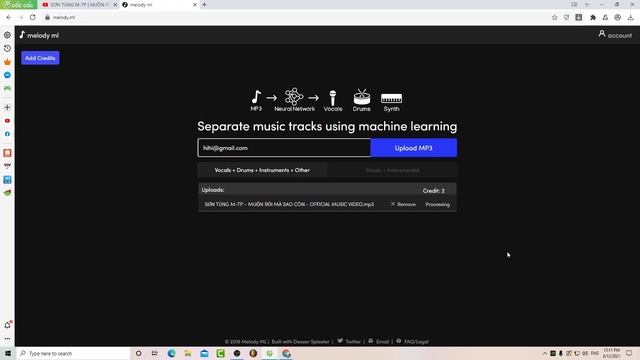Open browser downloads icon
Viewport: 640px width, 360px height.
pyautogui.click(x=631, y=18)
